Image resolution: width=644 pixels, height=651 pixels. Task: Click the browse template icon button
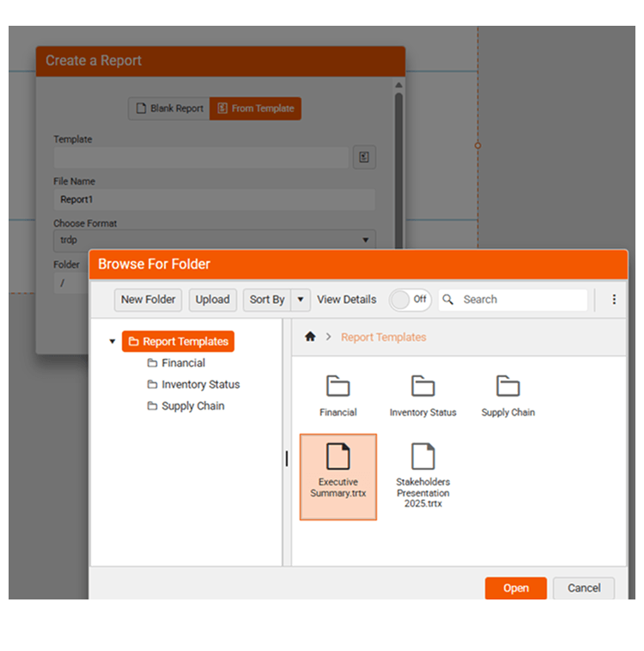364,157
